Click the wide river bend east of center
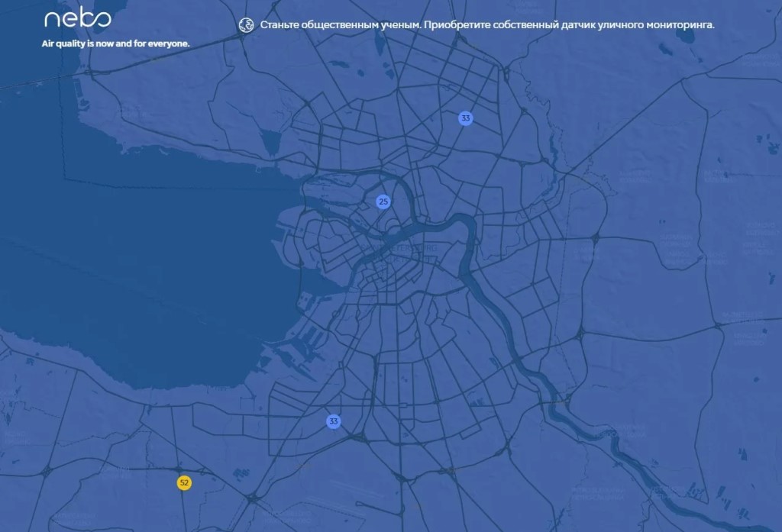Image resolution: width=782 pixels, height=532 pixels. tap(467, 240)
